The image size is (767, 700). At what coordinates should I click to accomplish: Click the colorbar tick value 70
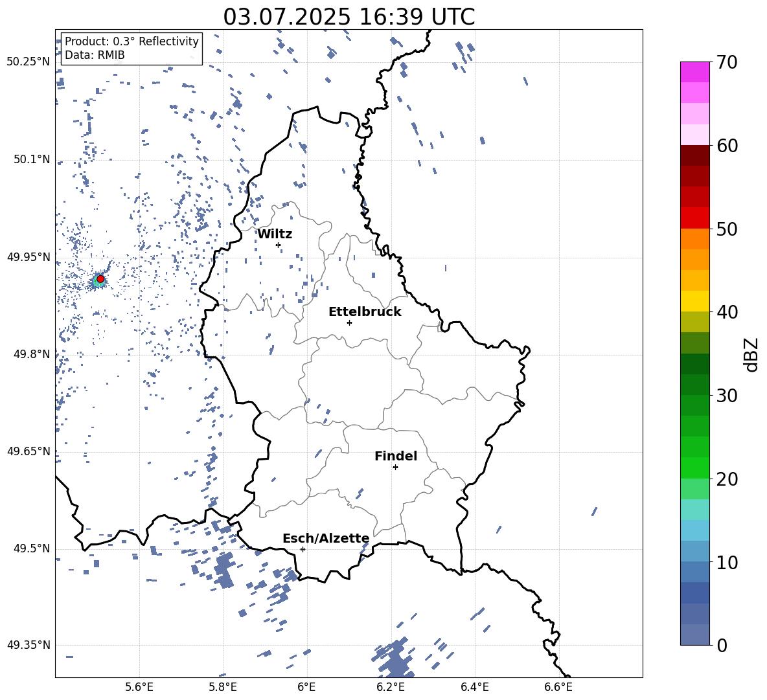pyautogui.click(x=727, y=62)
